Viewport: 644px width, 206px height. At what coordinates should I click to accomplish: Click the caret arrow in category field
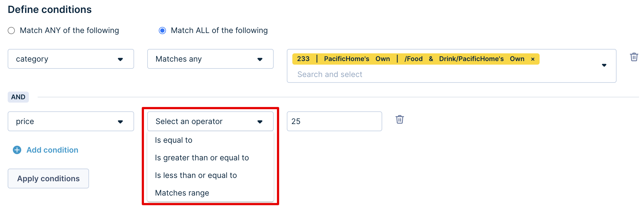[x=120, y=59]
